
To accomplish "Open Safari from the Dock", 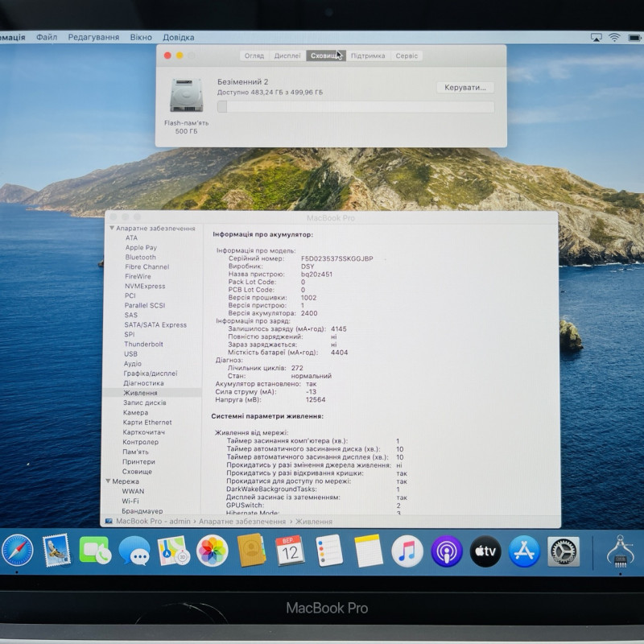I will coord(17,550).
